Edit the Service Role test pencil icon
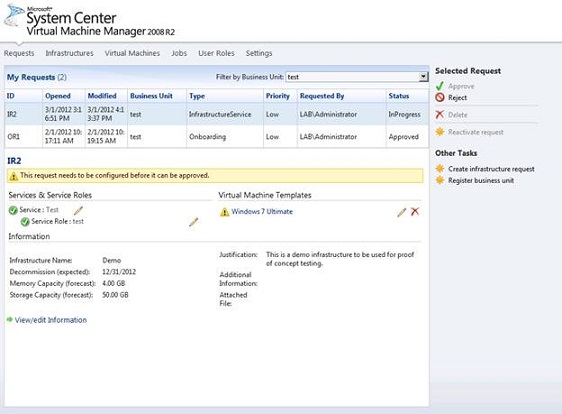This screenshot has height=414, width=562. point(194,222)
